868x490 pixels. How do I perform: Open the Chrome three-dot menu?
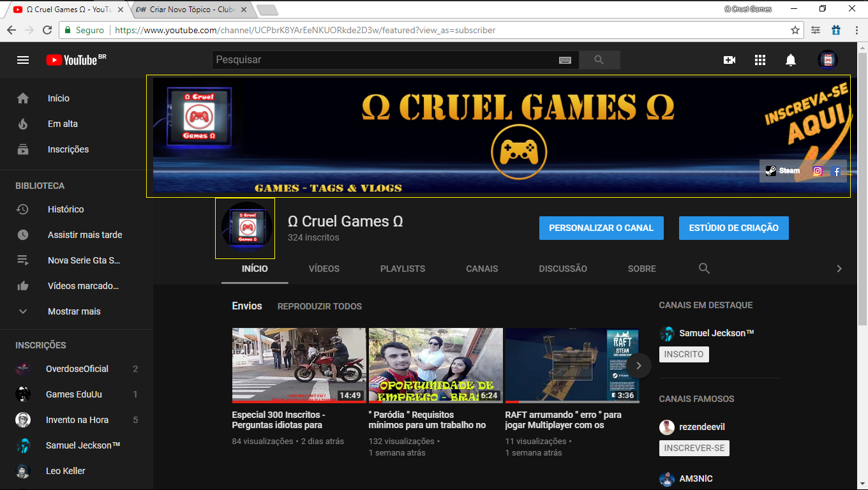[x=857, y=30]
